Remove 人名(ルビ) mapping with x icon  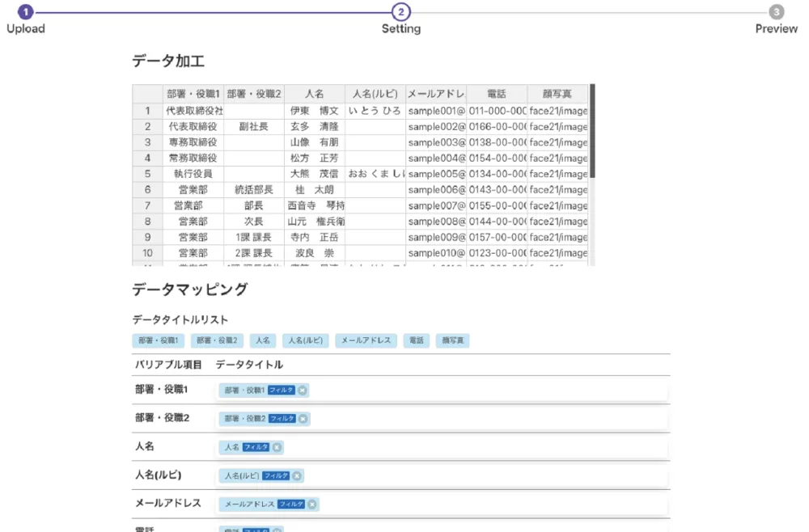[x=297, y=476]
